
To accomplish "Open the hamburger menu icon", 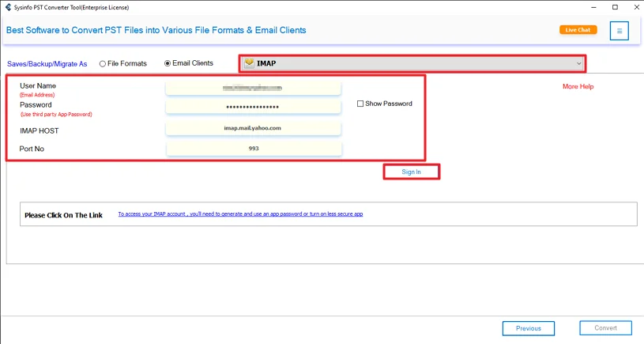I will 619,31.
